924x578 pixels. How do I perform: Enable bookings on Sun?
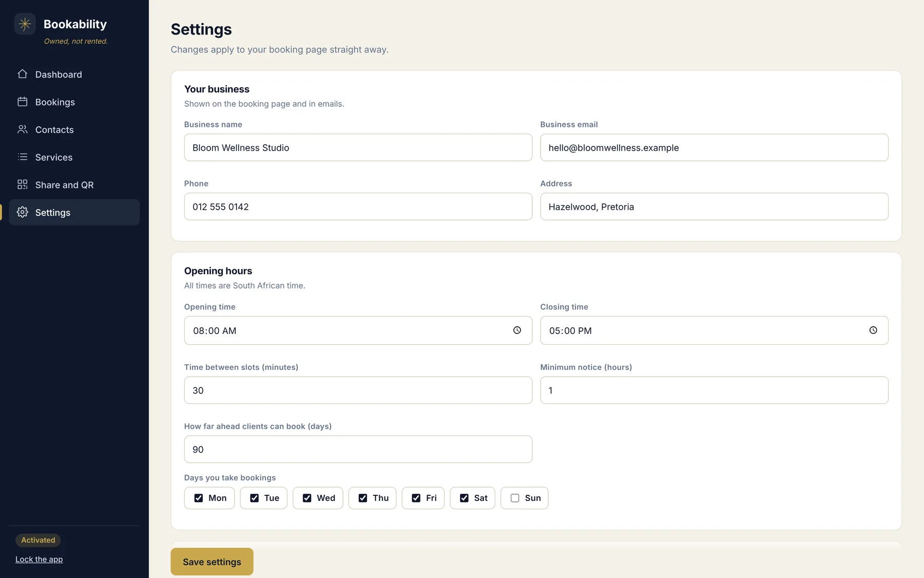point(515,498)
